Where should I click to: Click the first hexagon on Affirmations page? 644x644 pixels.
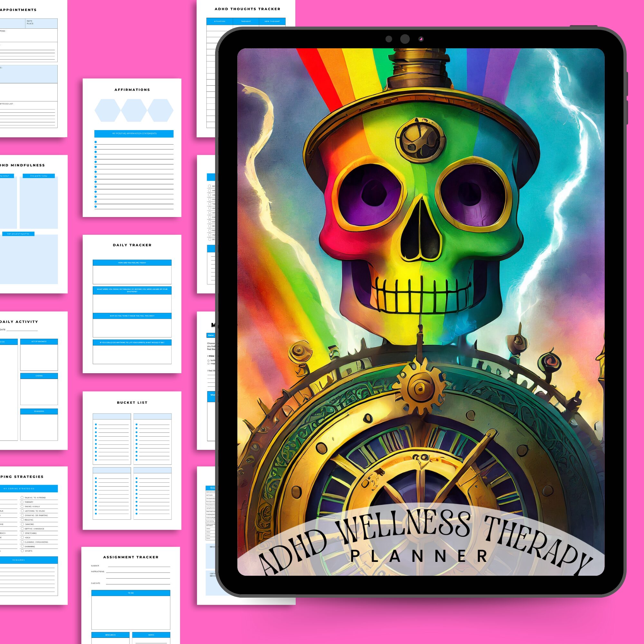click(107, 110)
